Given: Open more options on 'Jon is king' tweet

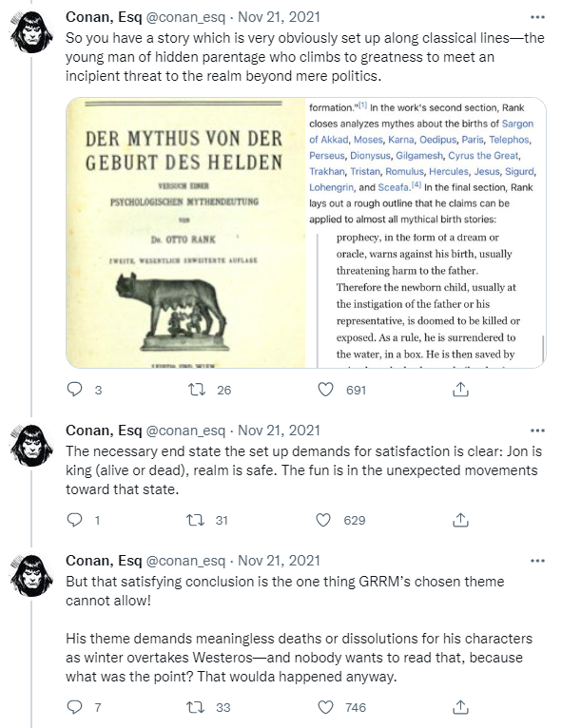Looking at the screenshot, I should tap(537, 431).
